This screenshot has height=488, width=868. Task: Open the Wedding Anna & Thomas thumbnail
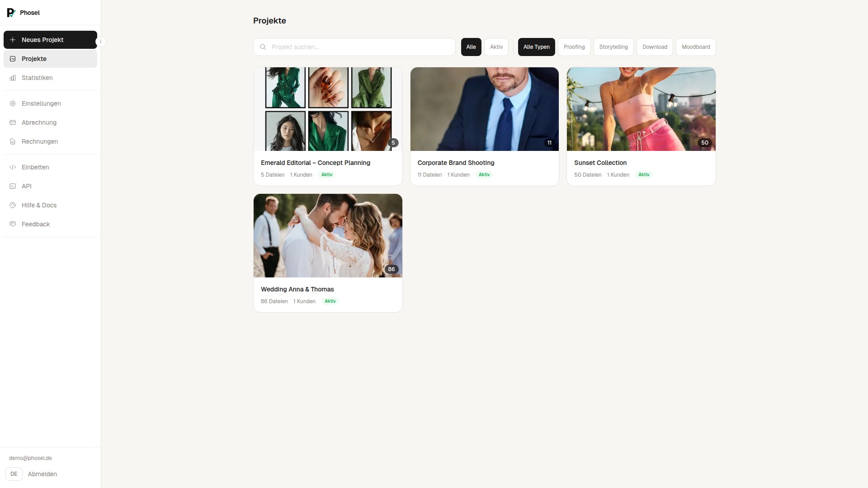tap(328, 235)
